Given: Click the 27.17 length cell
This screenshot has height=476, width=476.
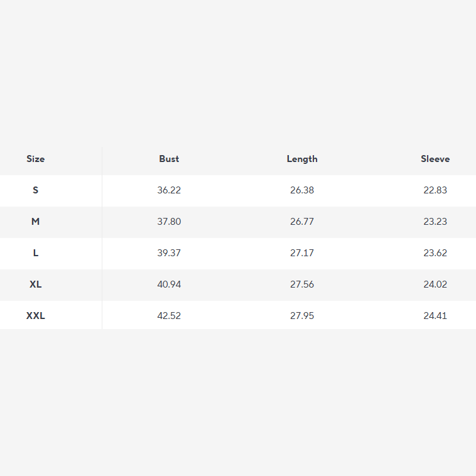Looking at the screenshot, I should (x=302, y=253).
